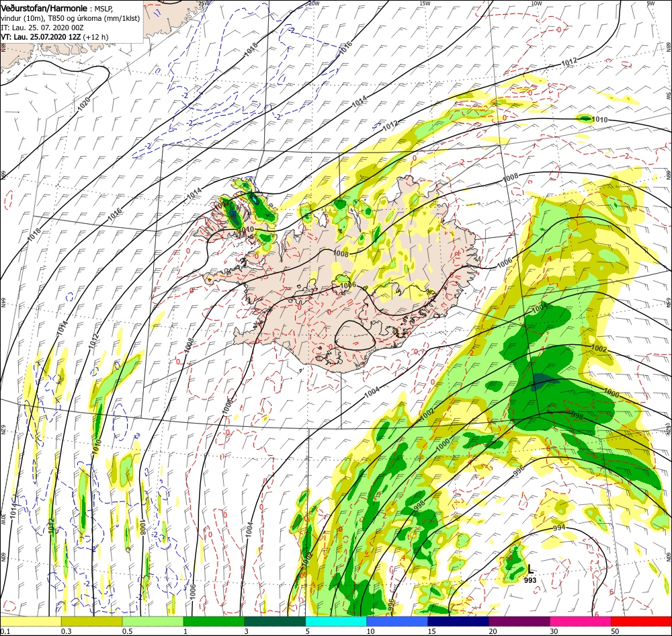672x636 pixels.
Task: Pick the cyan 5–10 mm legend swatch
Action: (336, 621)
